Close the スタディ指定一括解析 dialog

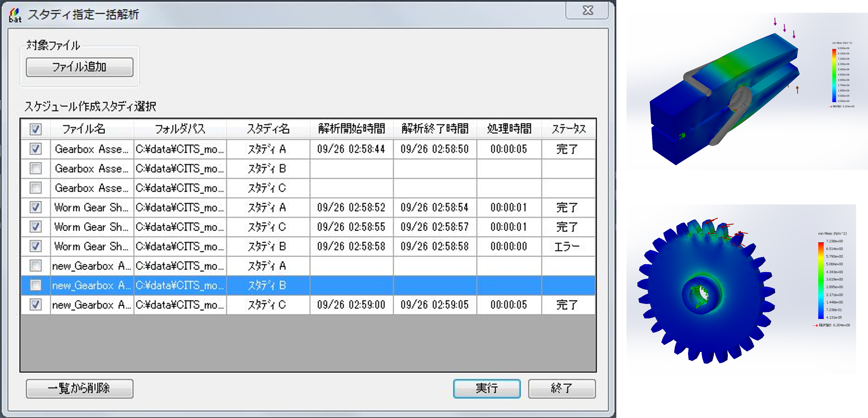pyautogui.click(x=587, y=11)
